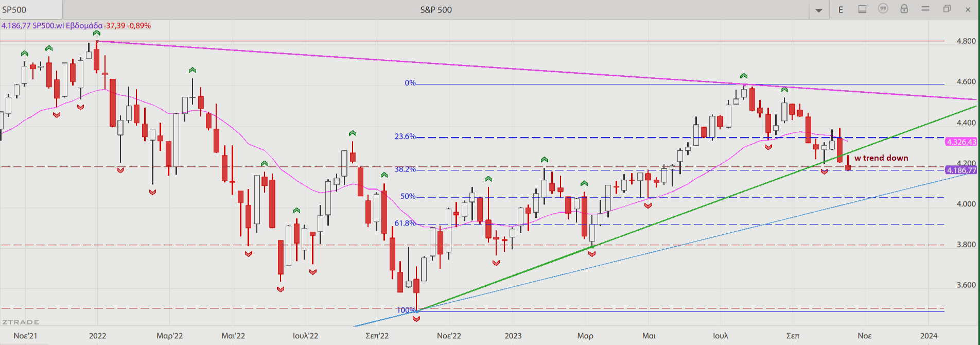
Task: Select the Fibonacci 38.2% level label
Action: pos(405,169)
